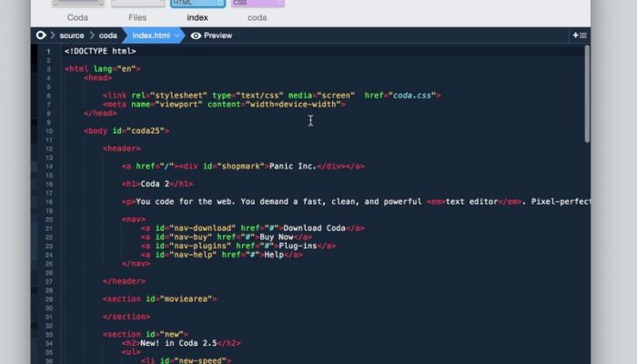Open the coda folder in path bar

point(108,35)
